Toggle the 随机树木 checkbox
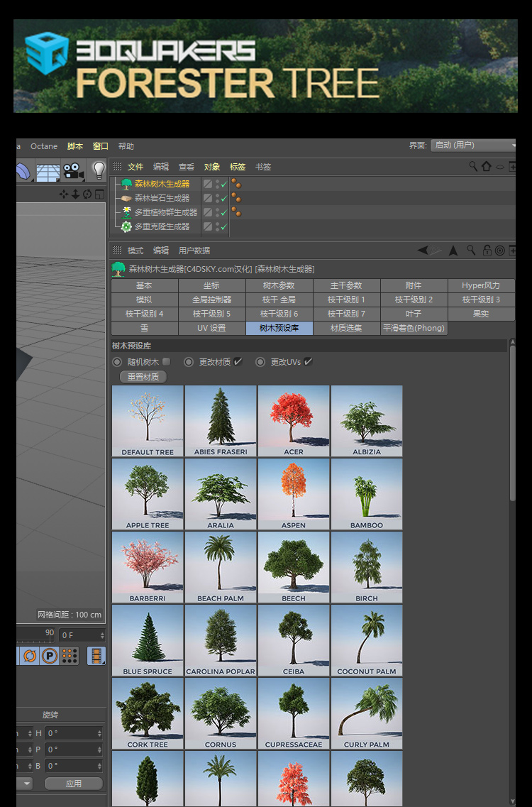 pyautogui.click(x=166, y=362)
